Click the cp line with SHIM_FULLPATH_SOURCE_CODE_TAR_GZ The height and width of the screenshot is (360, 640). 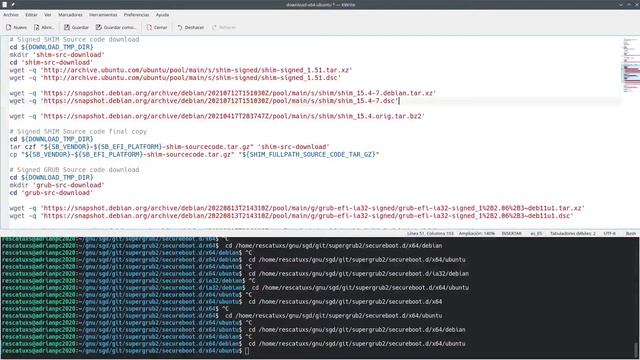[194, 155]
